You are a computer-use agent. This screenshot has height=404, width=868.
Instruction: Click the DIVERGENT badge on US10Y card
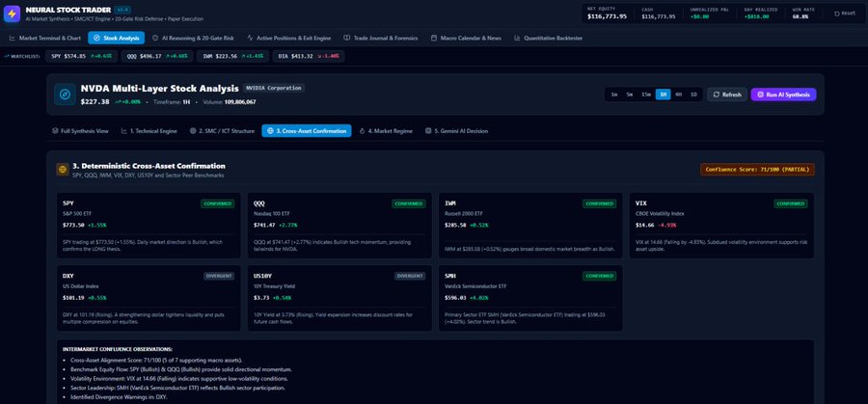pos(410,276)
